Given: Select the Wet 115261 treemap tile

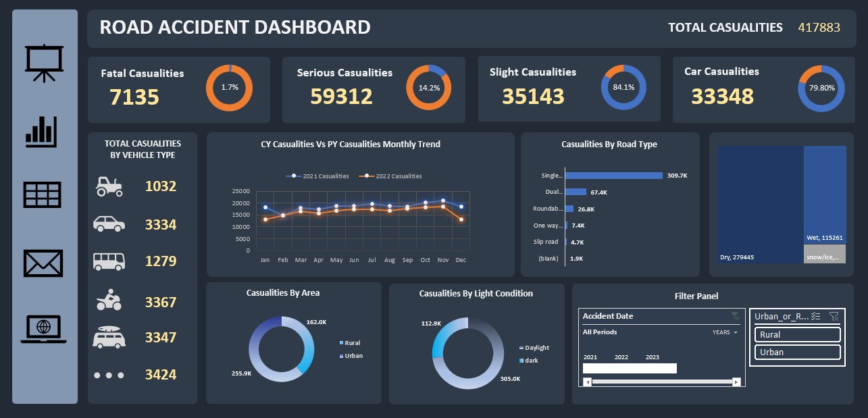Looking at the screenshot, I should pyautogui.click(x=825, y=194).
